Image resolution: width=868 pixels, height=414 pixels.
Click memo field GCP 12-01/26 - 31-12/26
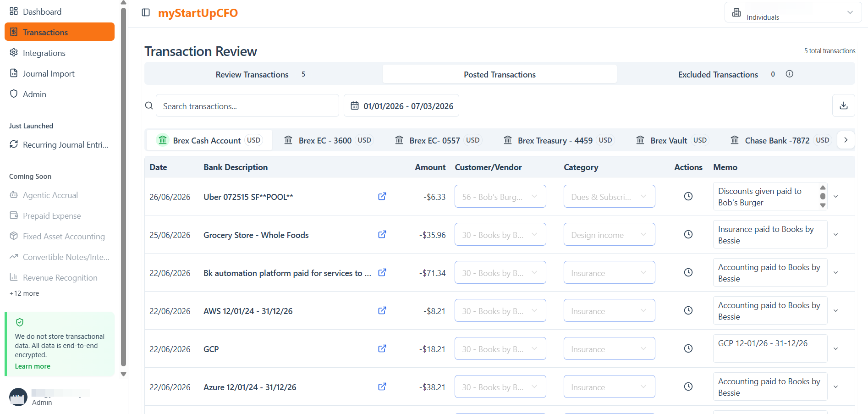(770, 348)
